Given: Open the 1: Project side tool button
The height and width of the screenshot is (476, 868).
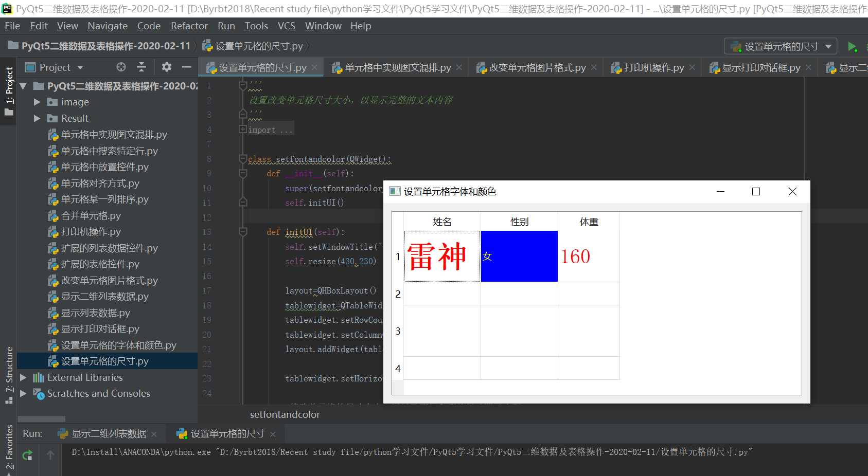Looking at the screenshot, I should [9, 91].
